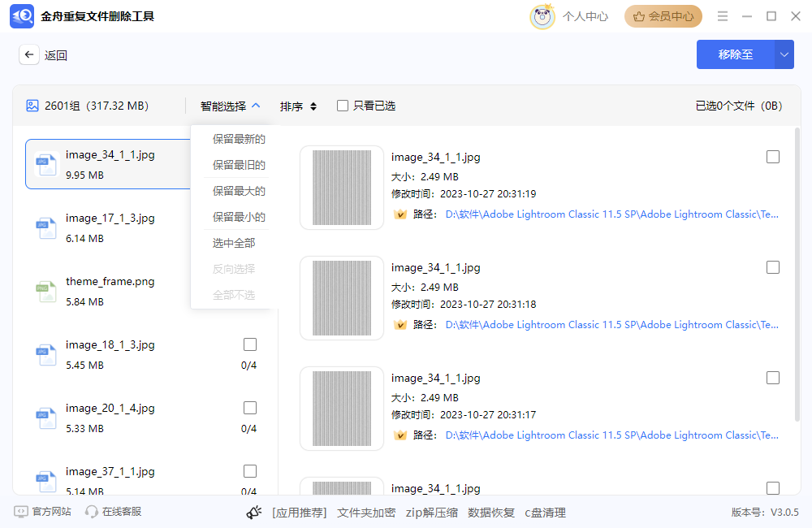Viewport: 812px width, 528px height.
Task: Select the image_37_1_1.jpg group name
Action: (110, 471)
